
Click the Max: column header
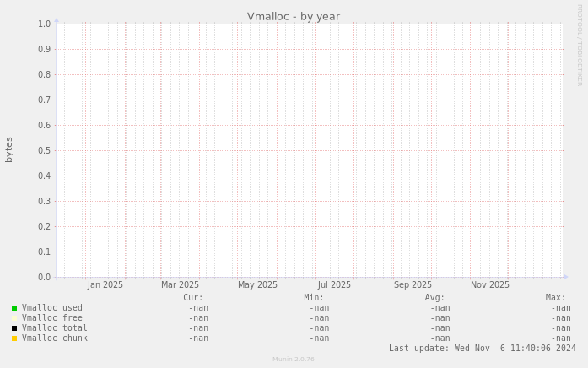point(555,298)
